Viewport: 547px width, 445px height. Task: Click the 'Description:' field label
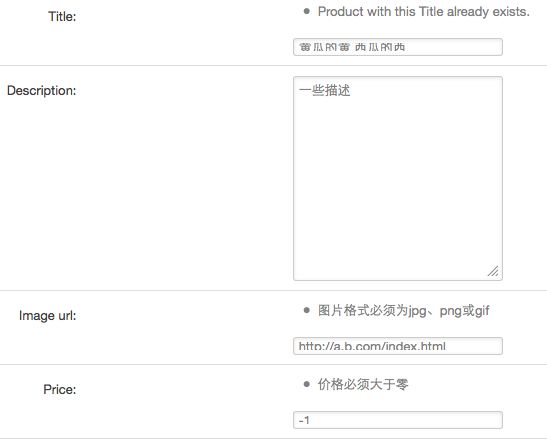click(x=42, y=91)
